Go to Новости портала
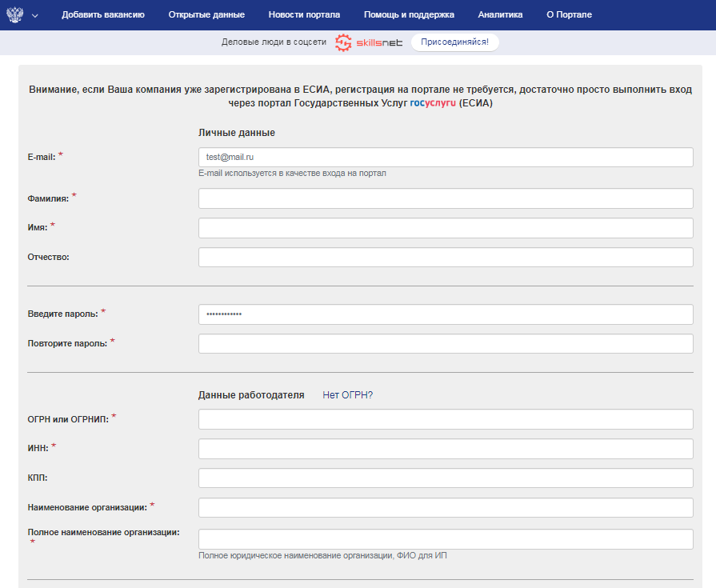This screenshot has height=588, width=716. click(x=304, y=14)
